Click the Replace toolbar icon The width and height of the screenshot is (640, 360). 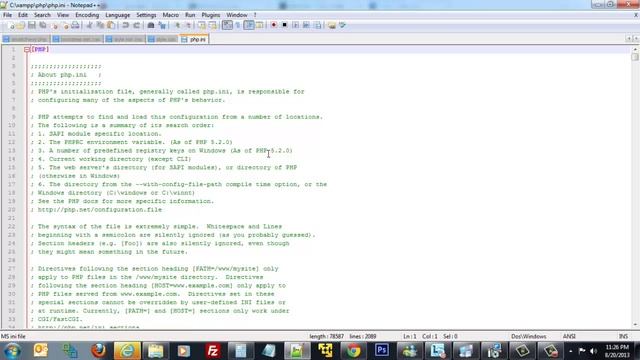click(x=162, y=25)
